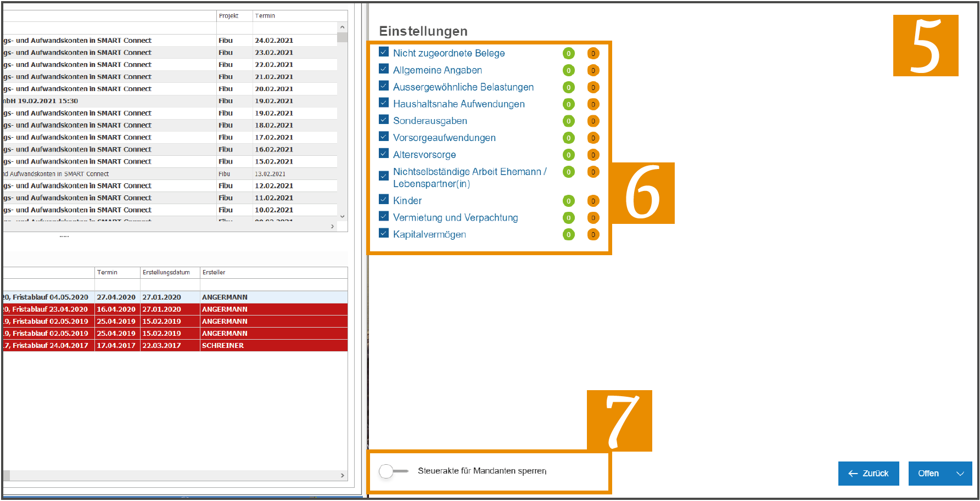Viewport: 980px width, 501px height.
Task: Click green counter badge for Nicht zugeordnete Belege
Action: [x=569, y=53]
